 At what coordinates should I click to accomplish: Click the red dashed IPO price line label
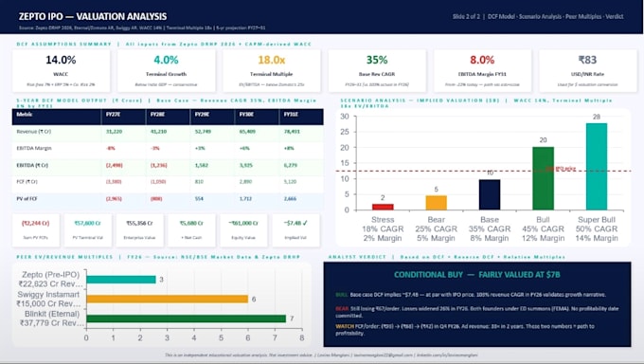561,169
